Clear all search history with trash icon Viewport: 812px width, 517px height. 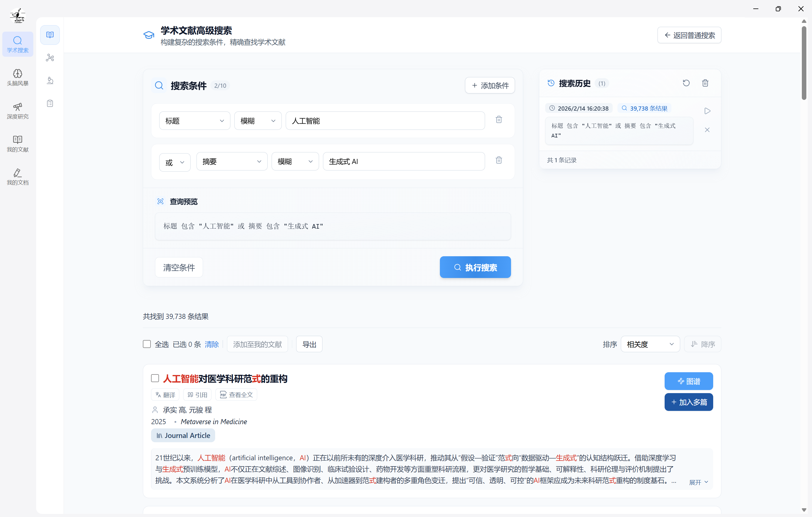[705, 83]
